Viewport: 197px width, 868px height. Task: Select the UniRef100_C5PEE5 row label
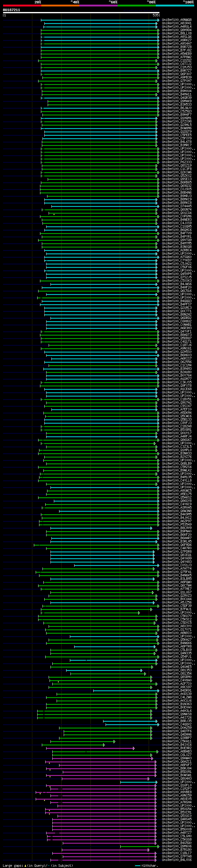(176, 135)
